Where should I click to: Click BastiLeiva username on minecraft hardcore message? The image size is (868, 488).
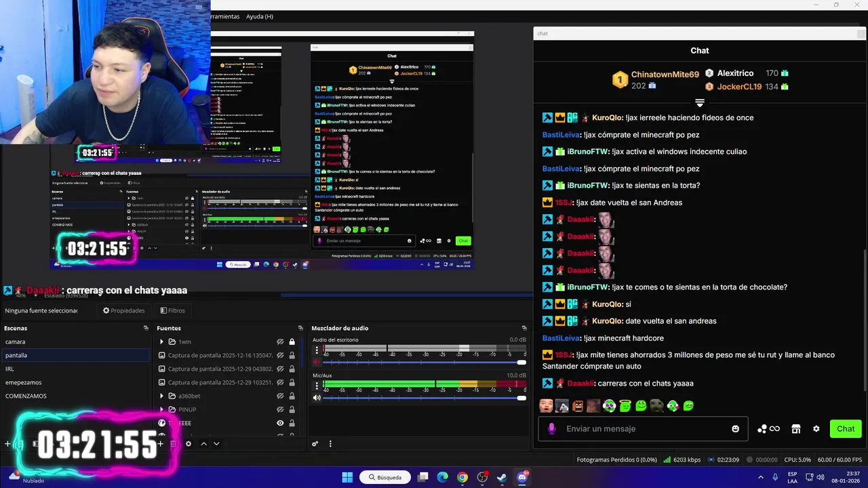(561, 338)
